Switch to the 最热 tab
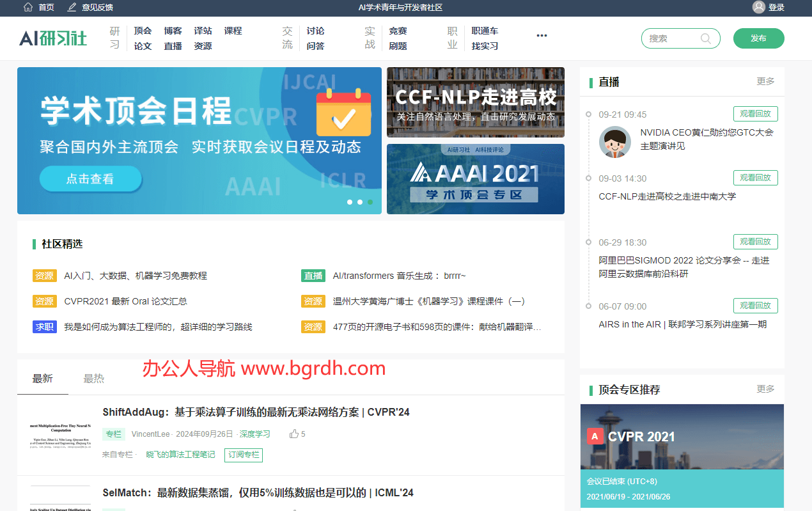This screenshot has width=812, height=511. tap(93, 378)
